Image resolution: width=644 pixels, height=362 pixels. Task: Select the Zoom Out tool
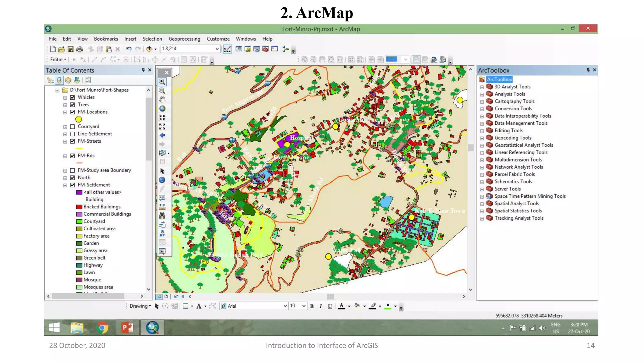pos(162,91)
